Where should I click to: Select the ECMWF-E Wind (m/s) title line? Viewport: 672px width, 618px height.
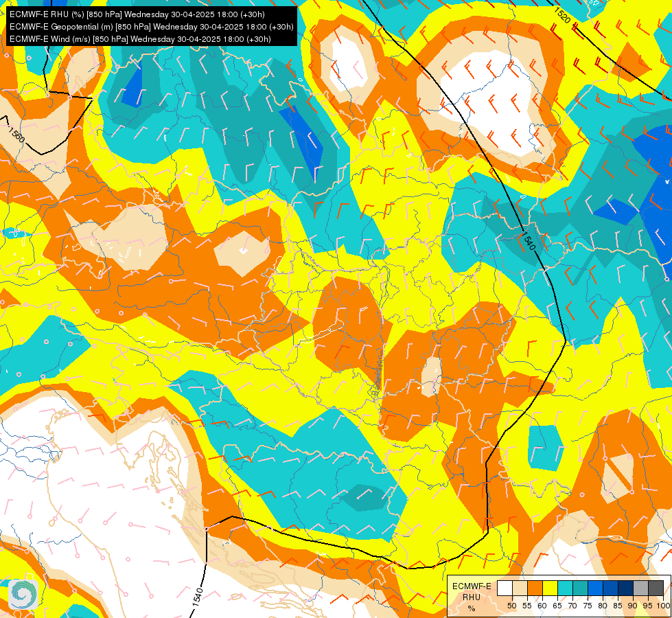(140, 39)
